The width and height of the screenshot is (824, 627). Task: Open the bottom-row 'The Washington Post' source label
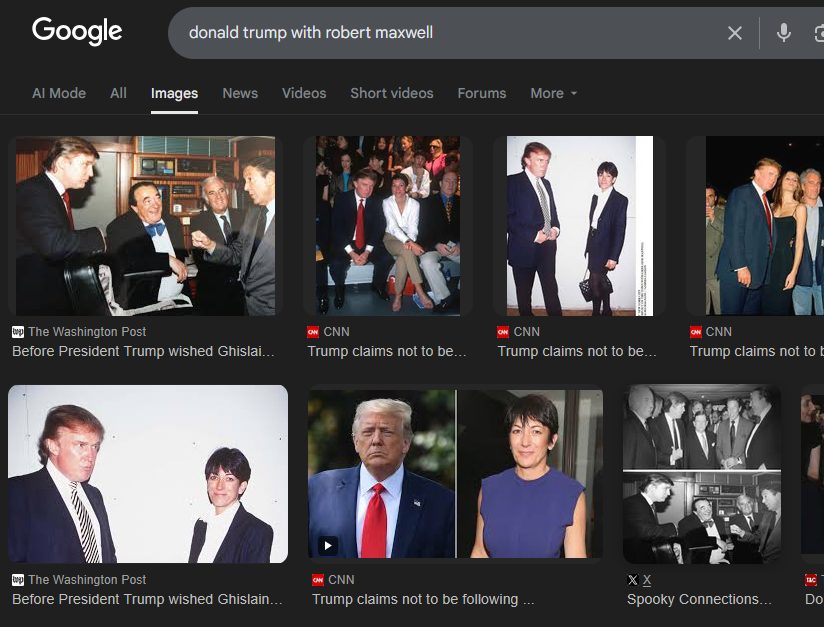87,580
